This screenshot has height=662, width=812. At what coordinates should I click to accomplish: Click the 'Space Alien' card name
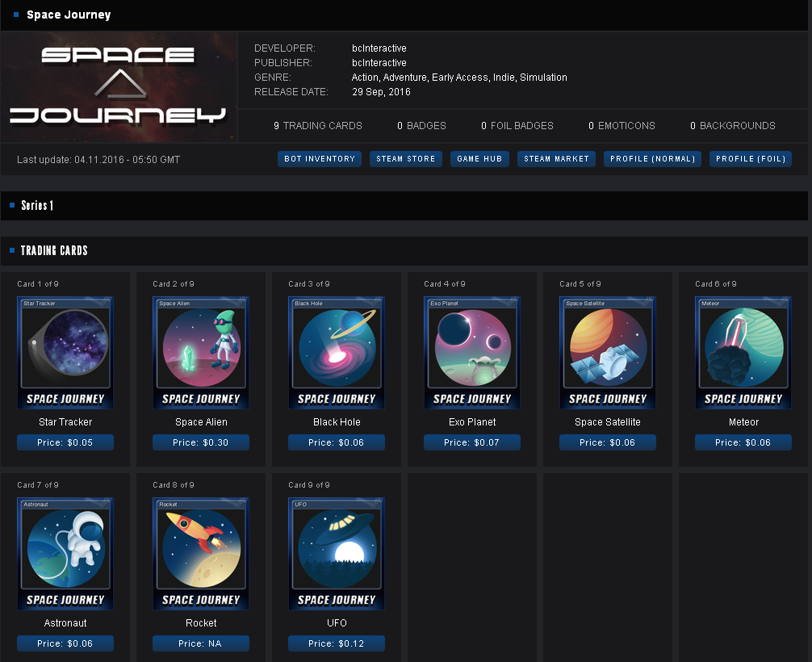click(x=201, y=422)
